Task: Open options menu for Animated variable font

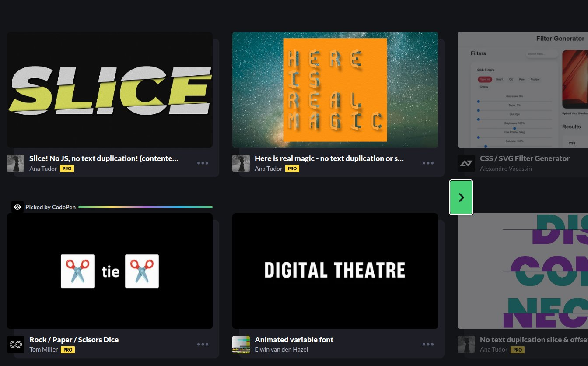Action: click(x=428, y=345)
